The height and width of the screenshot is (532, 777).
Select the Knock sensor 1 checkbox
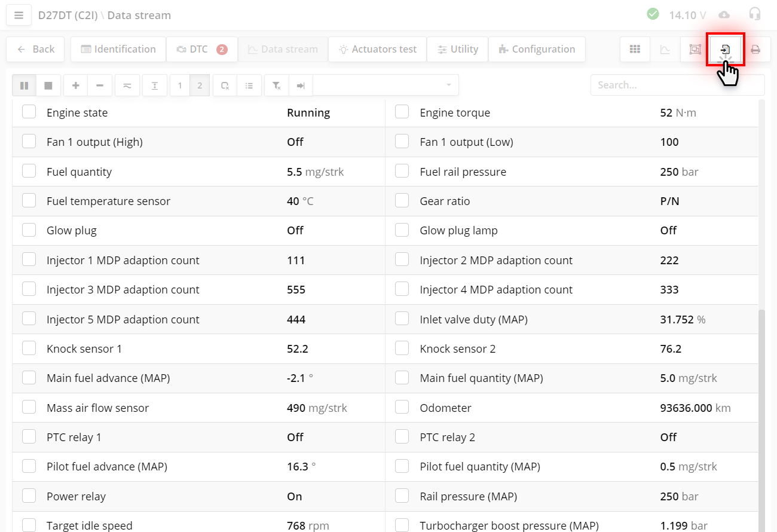[x=29, y=348]
